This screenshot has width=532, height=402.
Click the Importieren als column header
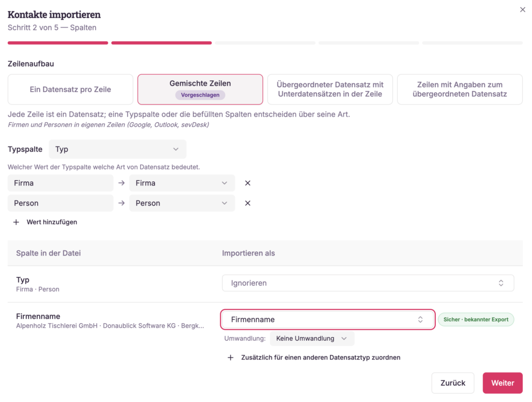248,253
